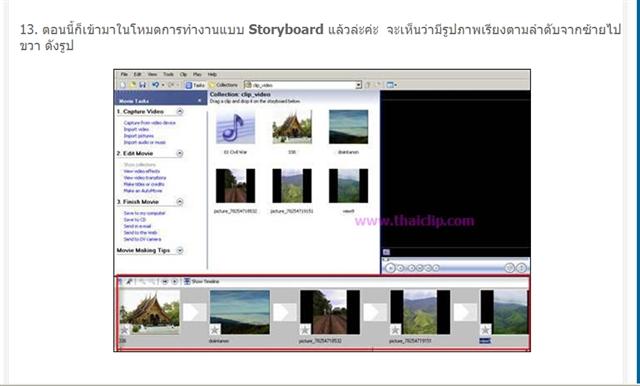Click the Narrate Timeline microphone icon

(x=129, y=282)
